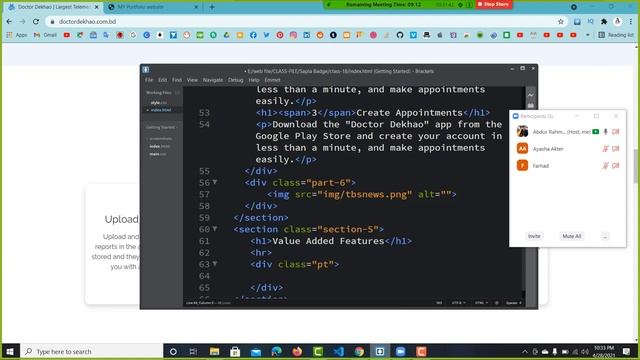640x360 pixels.
Task: Collapse the code fold arrow on line 60
Action: (x=215, y=229)
